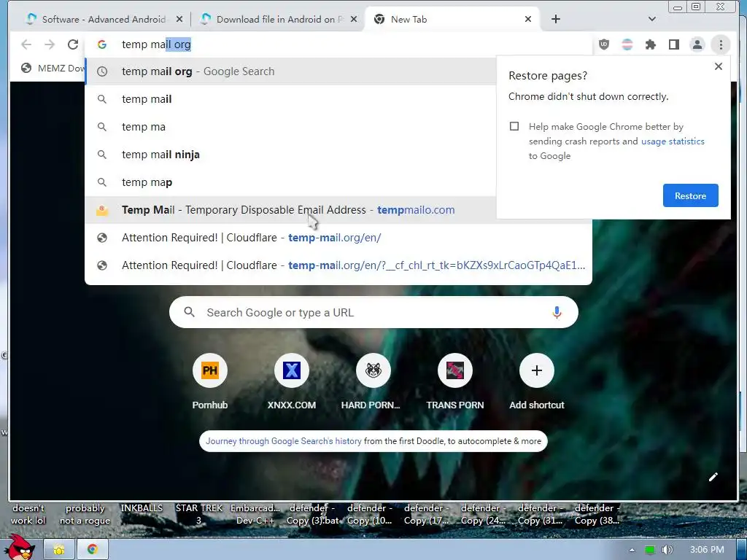Select the Embarcadero Dev-C++ desktop icon
This screenshot has width=747, height=560.
pyautogui.click(x=255, y=514)
